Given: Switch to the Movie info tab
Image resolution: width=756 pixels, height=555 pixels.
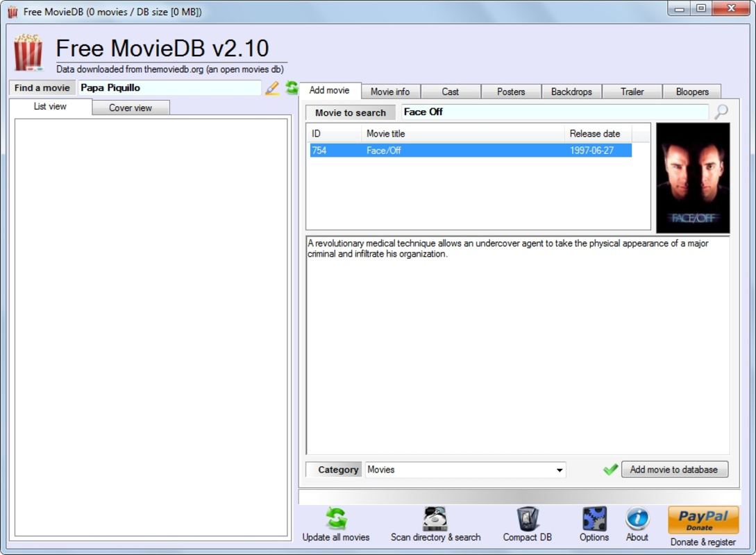Looking at the screenshot, I should pyautogui.click(x=390, y=91).
